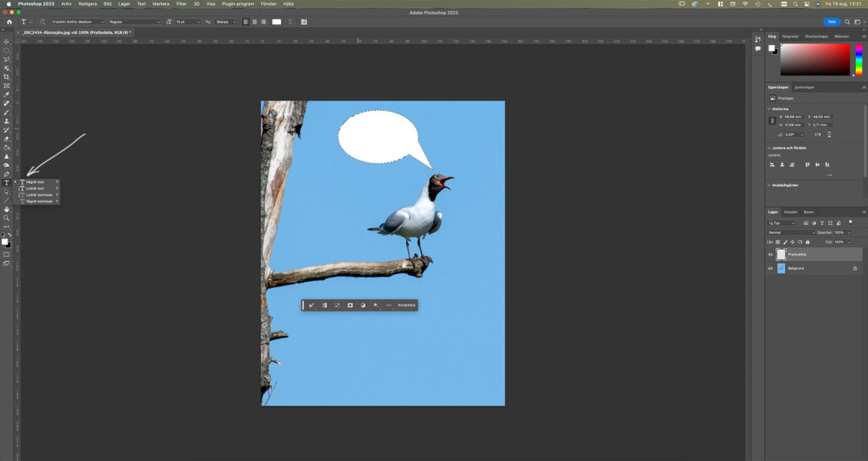Flip vertically in the Omforma section
The image size is (868, 461).
coord(829,134)
